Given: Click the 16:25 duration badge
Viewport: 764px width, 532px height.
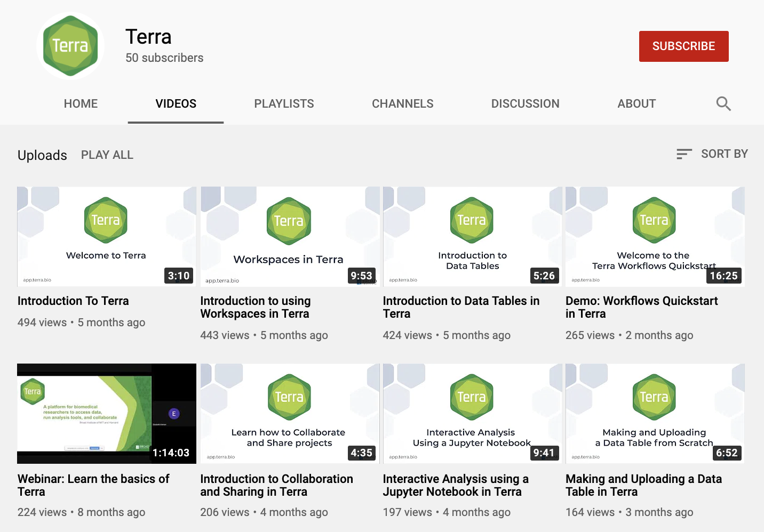Looking at the screenshot, I should pyautogui.click(x=723, y=276).
